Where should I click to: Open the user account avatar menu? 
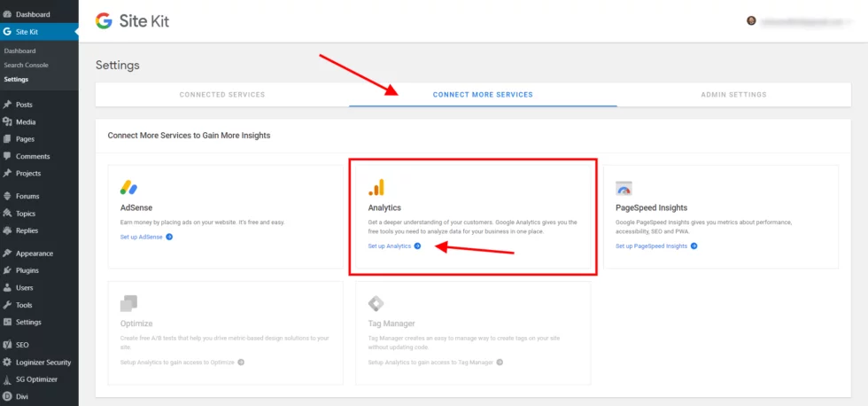click(x=751, y=21)
